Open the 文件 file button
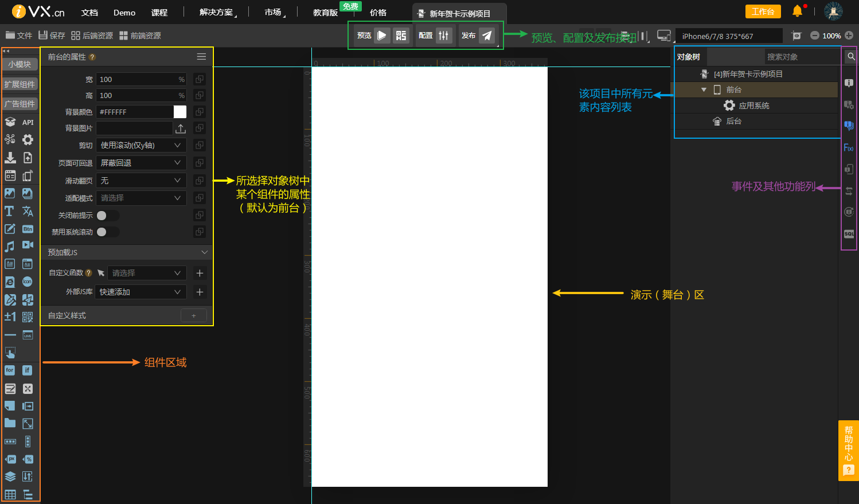859x504 pixels. pos(19,36)
